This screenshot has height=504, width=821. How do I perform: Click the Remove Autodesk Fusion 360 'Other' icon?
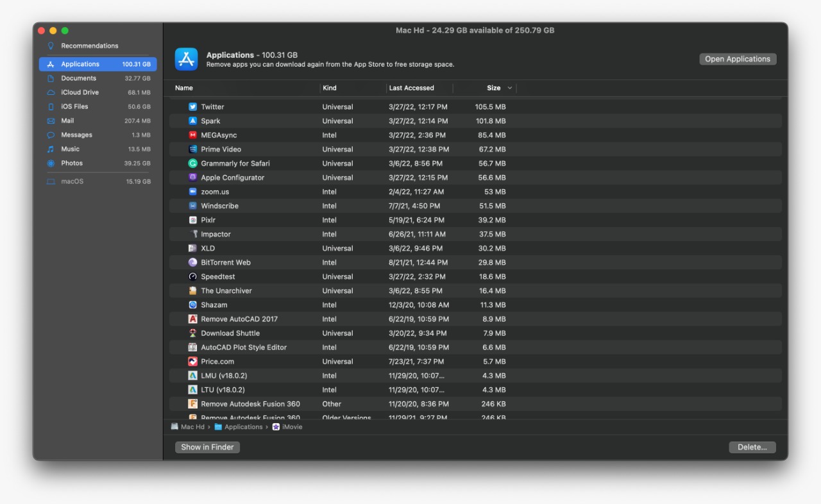click(x=192, y=403)
